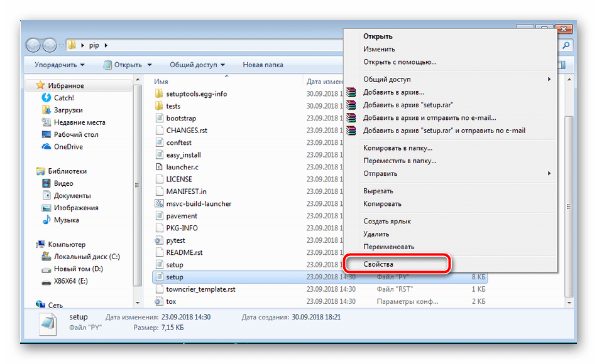597x364 pixels.
Task: Choose Создать ярлык in context menu
Action: coord(387,221)
